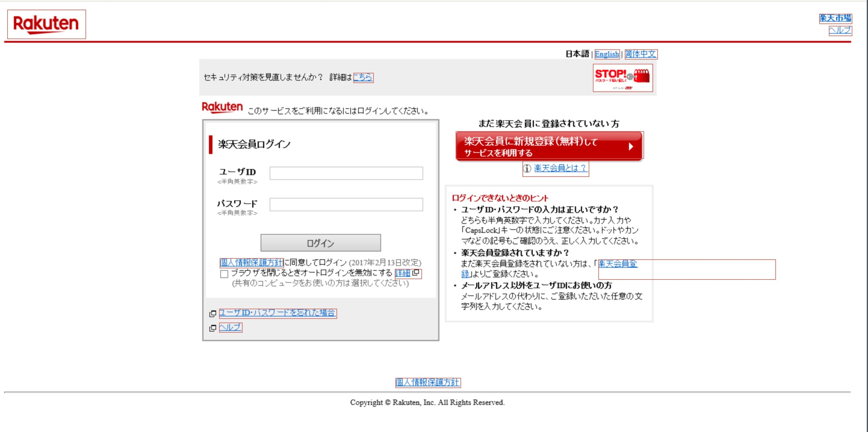The image size is (868, 432).
Task: Click the popup icon beside the forgot-password link
Action: point(213,313)
